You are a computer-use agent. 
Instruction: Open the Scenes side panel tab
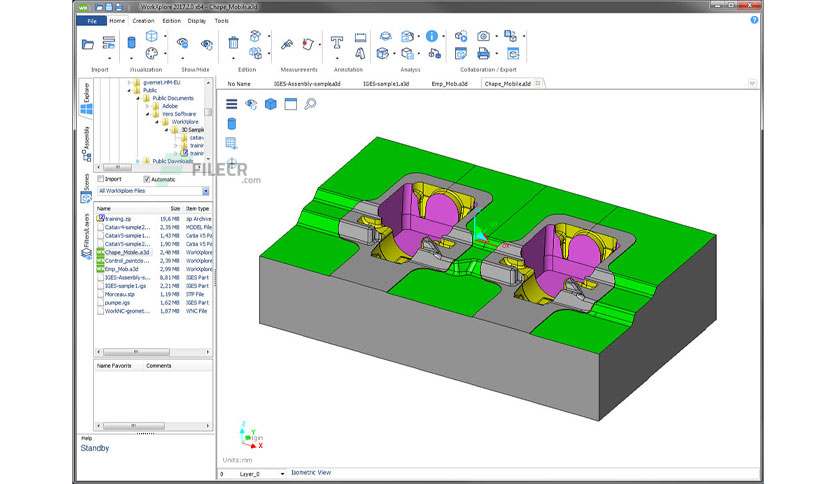pos(86,188)
